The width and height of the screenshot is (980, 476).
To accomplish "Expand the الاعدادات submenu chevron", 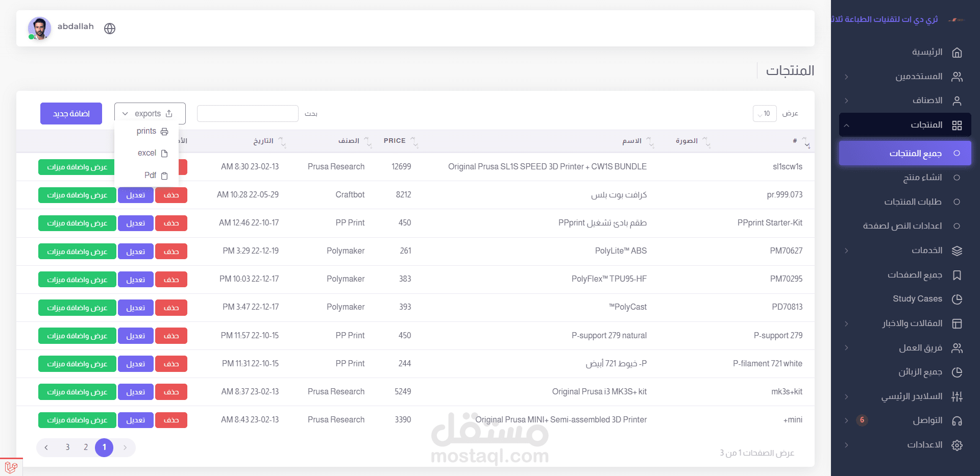I will click(x=846, y=445).
